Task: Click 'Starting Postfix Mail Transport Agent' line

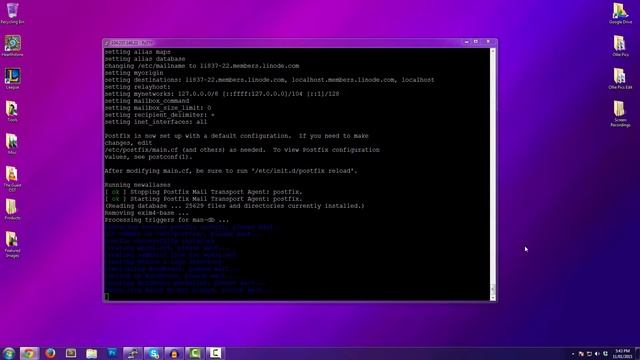Action: (203, 199)
